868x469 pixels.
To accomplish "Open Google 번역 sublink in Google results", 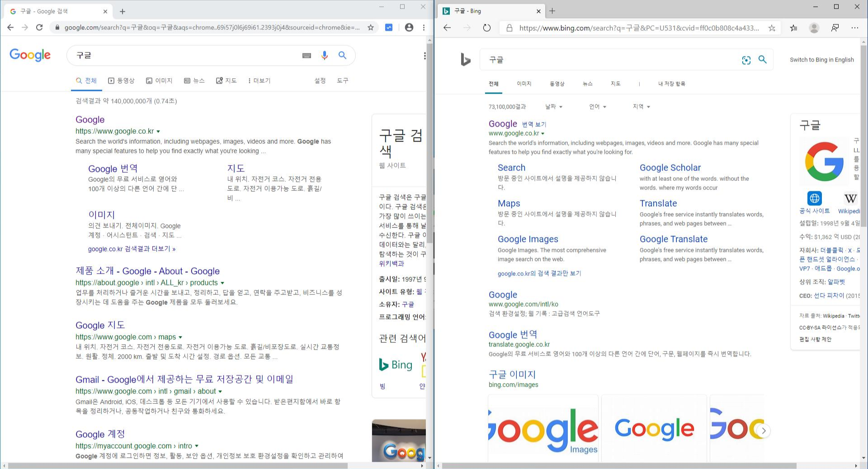I will [x=113, y=169].
